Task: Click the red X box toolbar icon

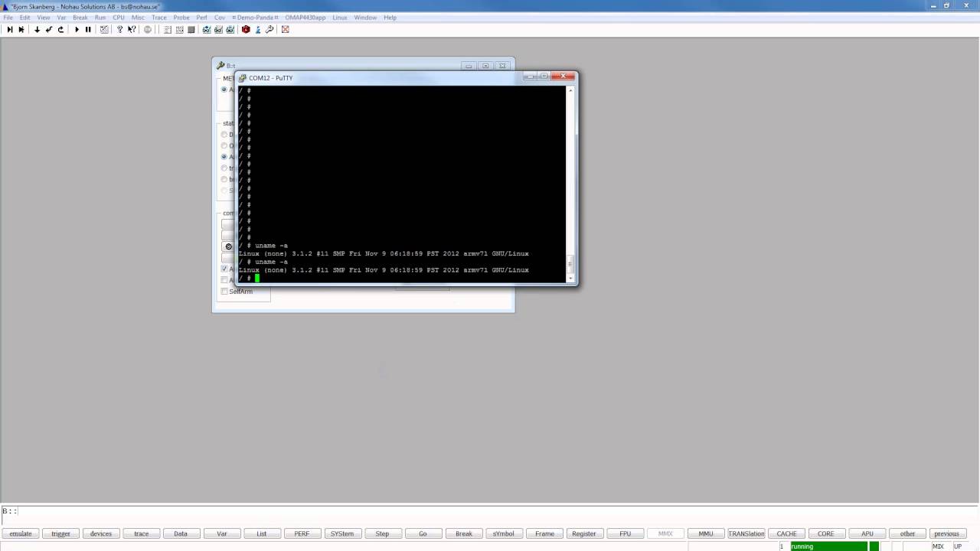Action: click(x=286, y=29)
